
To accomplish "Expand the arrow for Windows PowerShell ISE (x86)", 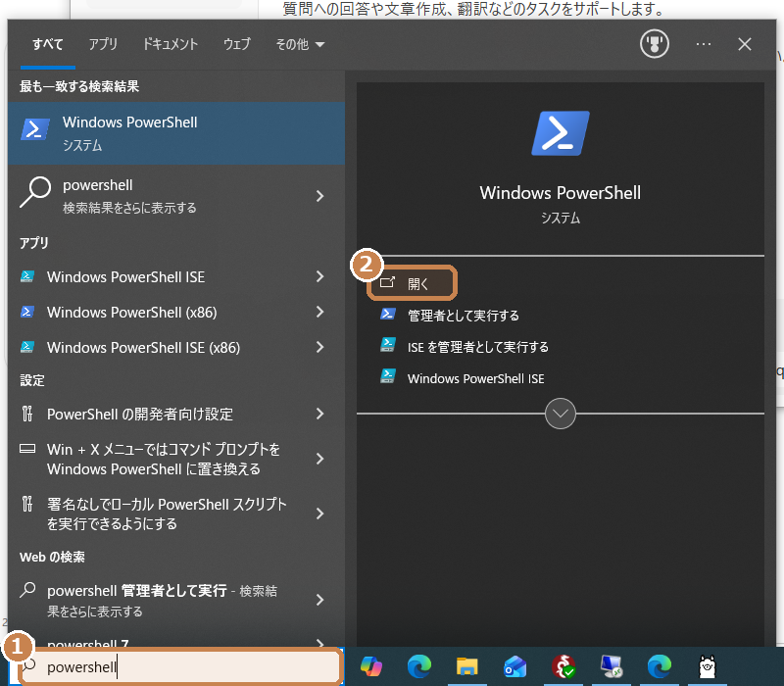I will point(320,347).
